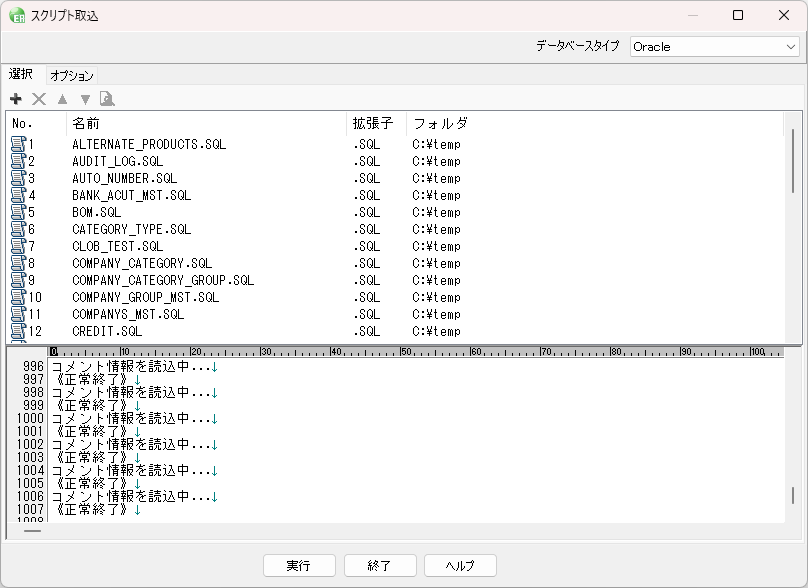The width and height of the screenshot is (808, 588).
Task: Click the file list vertical scrollbar thumb
Action: click(793, 161)
